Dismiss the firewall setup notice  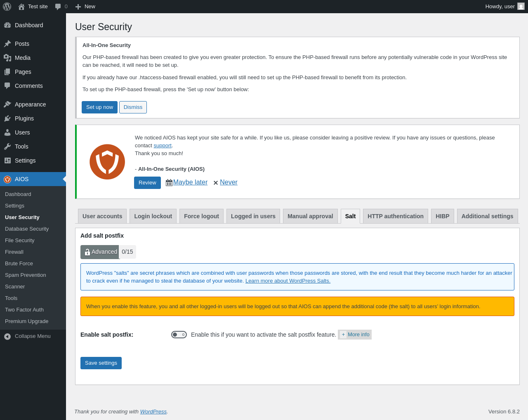pyautogui.click(x=133, y=107)
